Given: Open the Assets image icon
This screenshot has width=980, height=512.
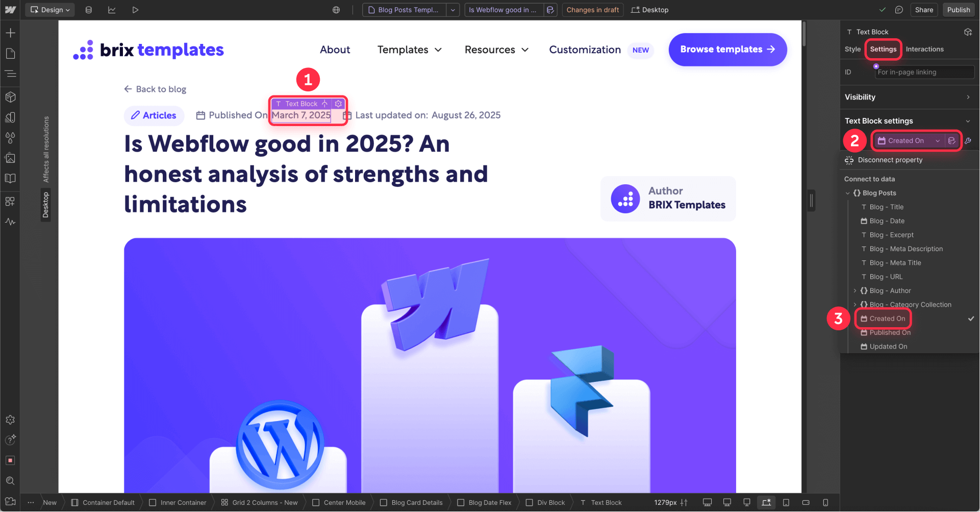Looking at the screenshot, I should 10,158.
